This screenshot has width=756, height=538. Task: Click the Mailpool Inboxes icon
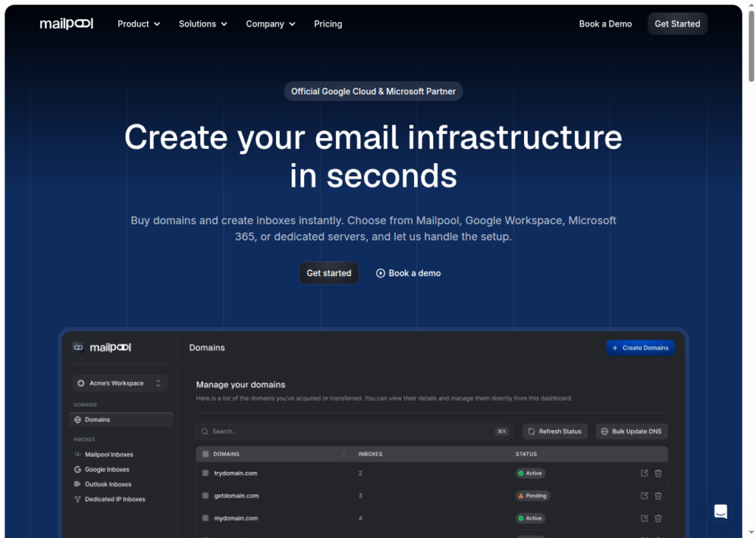[x=78, y=455]
